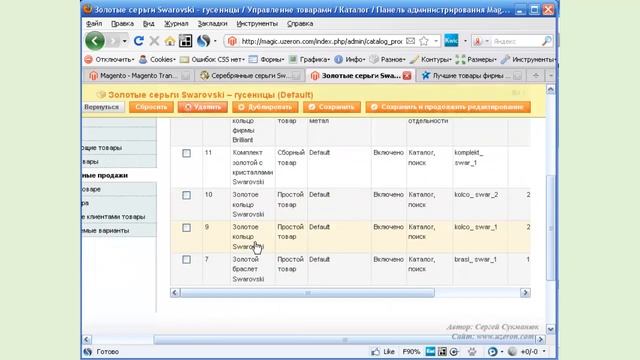
Task: Click in the Яндекс search field
Action: [x=516, y=41]
